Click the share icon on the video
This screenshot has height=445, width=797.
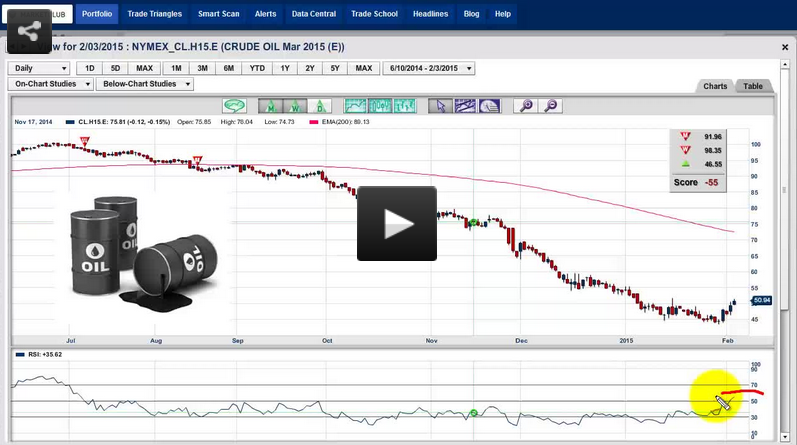pyautogui.click(x=29, y=32)
